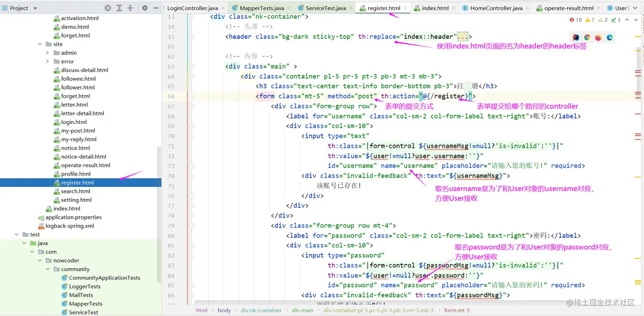The image size is (644, 316).
Task: Open the Project view selector dropdown
Action: [x=35, y=8]
